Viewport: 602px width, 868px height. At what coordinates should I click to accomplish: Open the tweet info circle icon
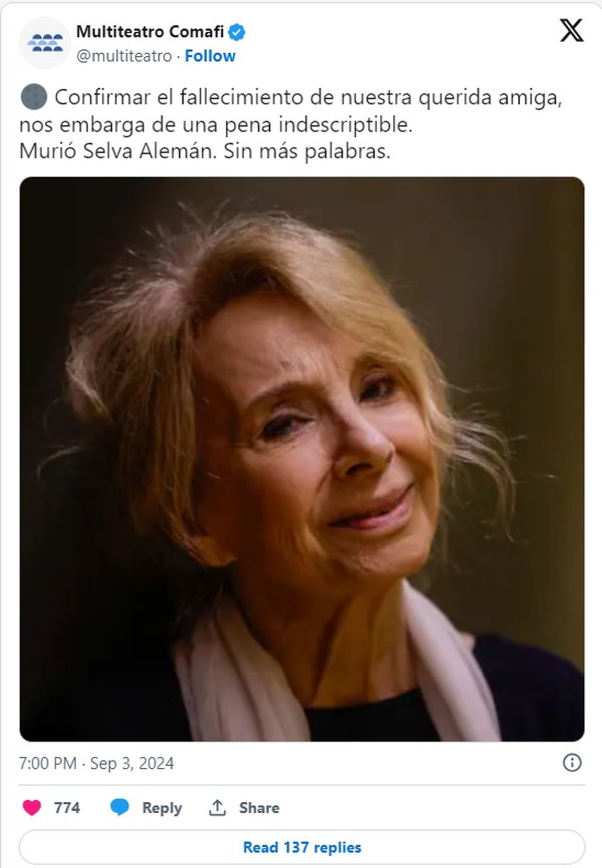click(572, 763)
